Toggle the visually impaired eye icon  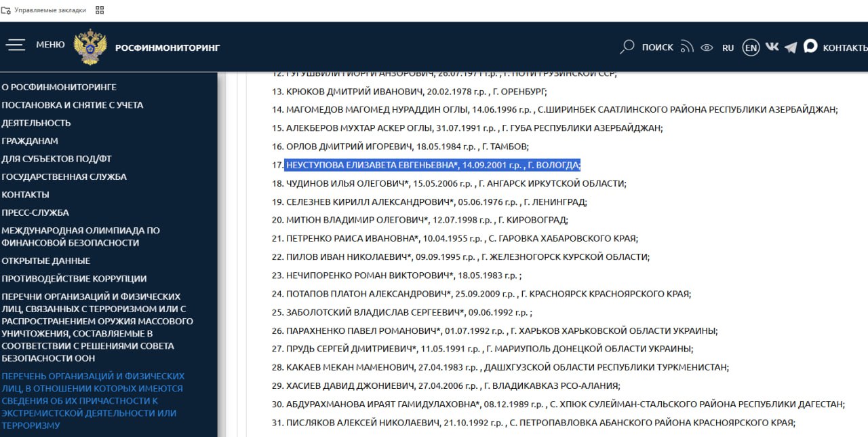(x=707, y=47)
